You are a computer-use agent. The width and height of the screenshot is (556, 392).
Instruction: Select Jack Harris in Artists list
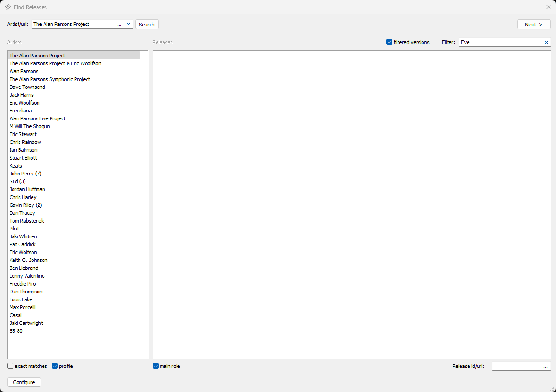click(74, 95)
